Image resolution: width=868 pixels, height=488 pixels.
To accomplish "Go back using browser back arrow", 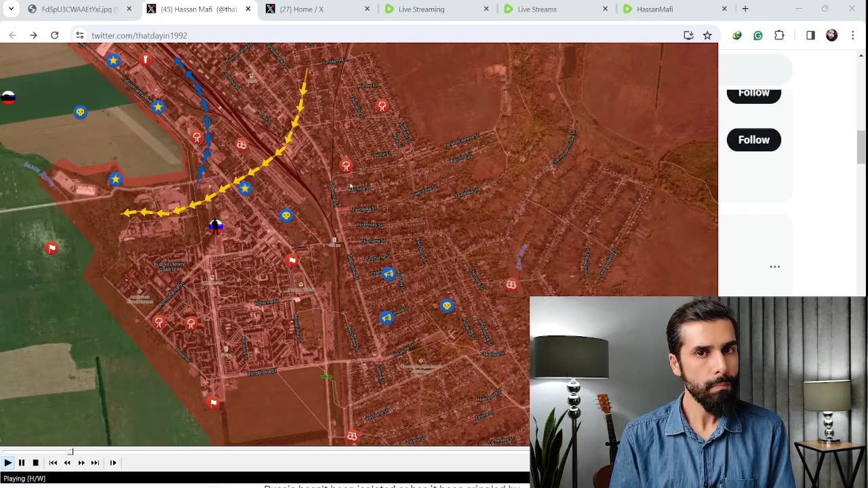I will (x=12, y=35).
